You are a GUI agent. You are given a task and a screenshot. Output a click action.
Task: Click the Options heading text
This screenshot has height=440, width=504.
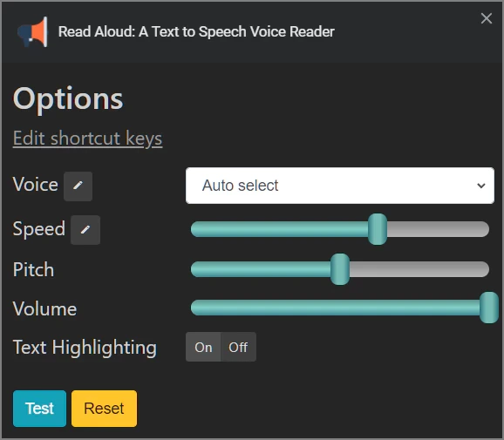[68, 99]
